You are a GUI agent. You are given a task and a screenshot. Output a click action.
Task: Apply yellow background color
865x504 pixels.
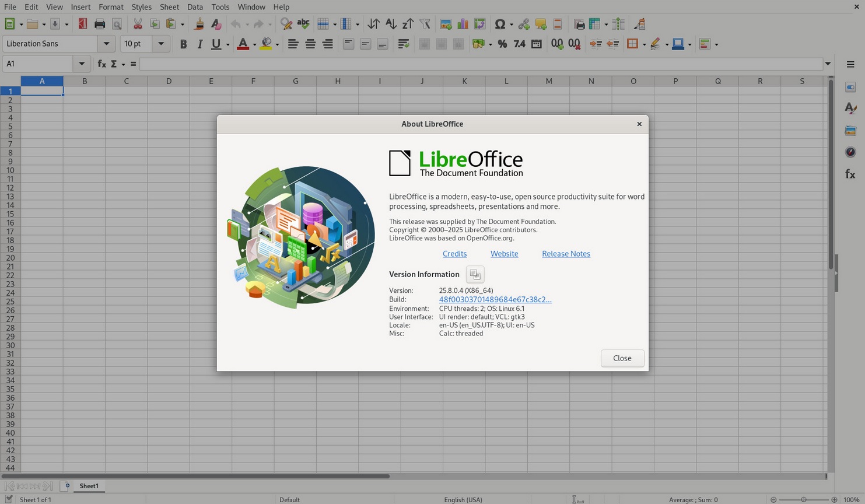point(266,44)
